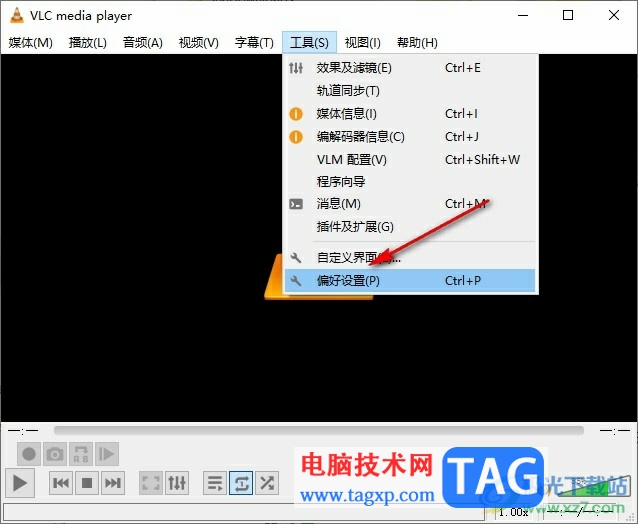The width and height of the screenshot is (638, 524).
Task: Stop playback with the stop button
Action: pos(87,483)
